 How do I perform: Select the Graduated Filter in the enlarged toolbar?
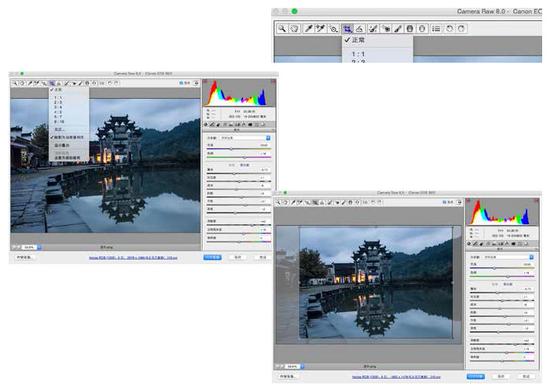click(x=410, y=28)
